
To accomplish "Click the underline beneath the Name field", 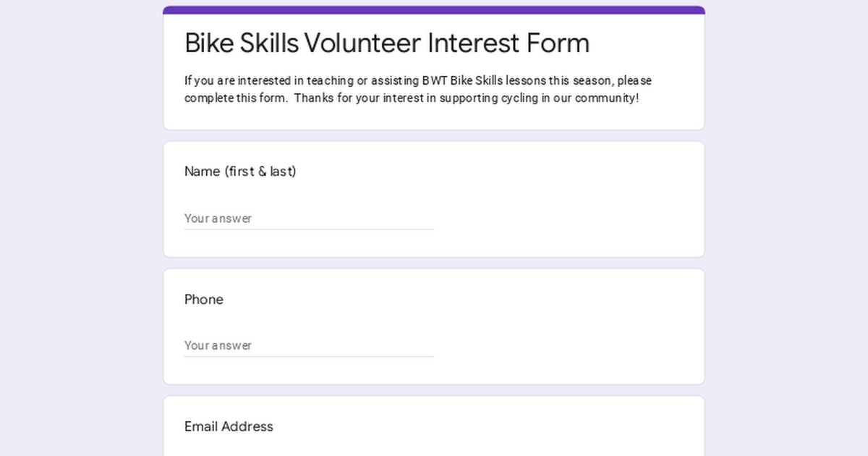I will [x=309, y=229].
